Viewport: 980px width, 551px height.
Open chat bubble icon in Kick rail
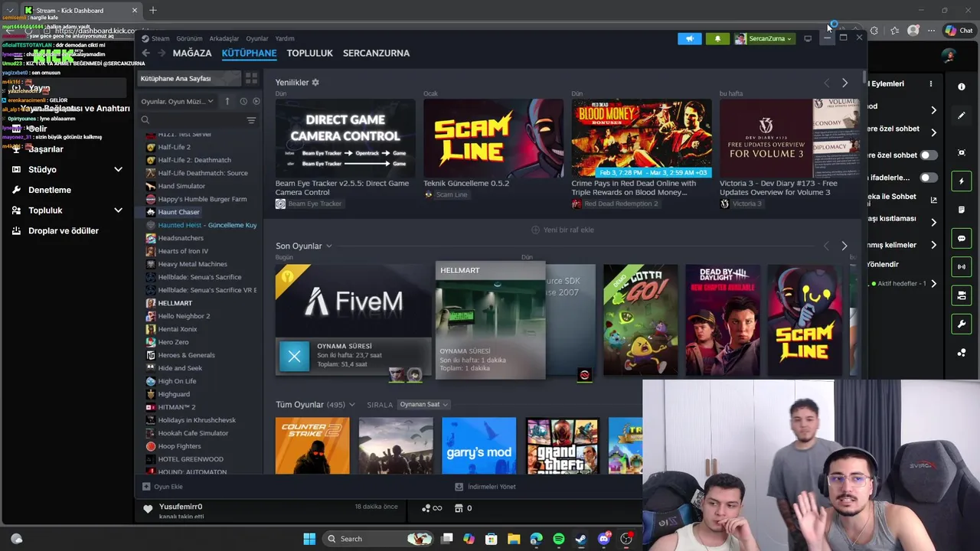tap(962, 239)
